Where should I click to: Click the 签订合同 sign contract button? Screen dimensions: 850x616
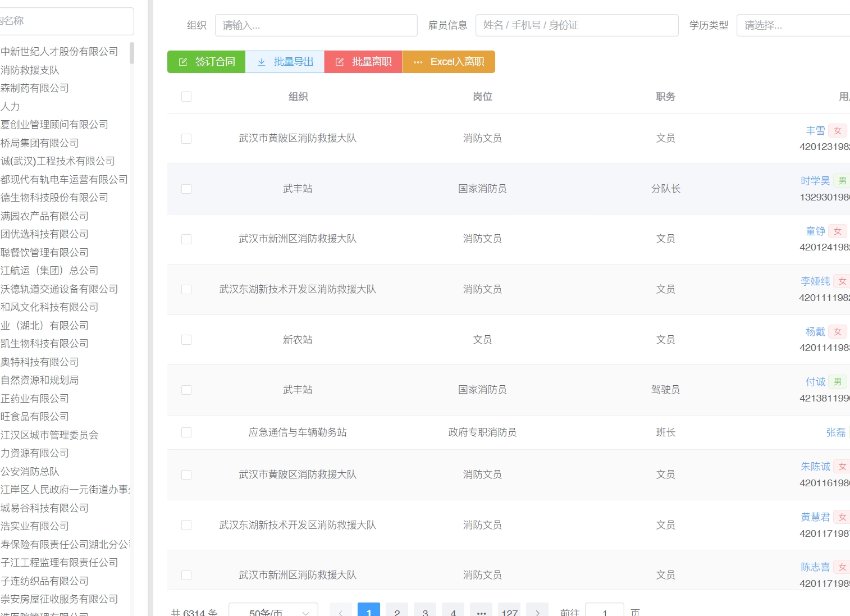(206, 62)
